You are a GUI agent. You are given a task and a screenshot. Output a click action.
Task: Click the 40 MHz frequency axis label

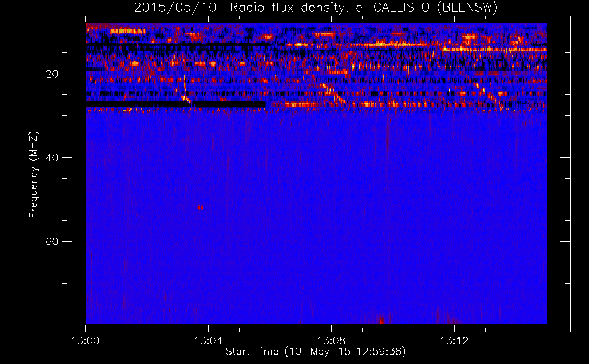coord(52,158)
